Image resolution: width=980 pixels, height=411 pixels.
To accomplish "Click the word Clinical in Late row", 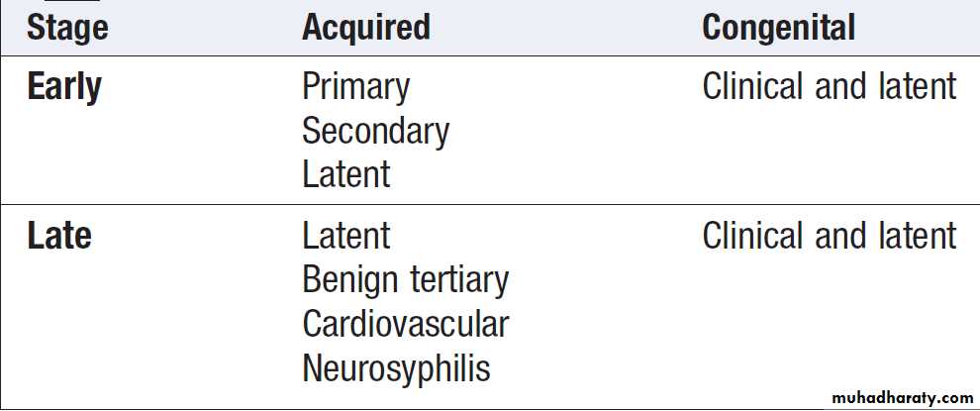I will point(753,236).
